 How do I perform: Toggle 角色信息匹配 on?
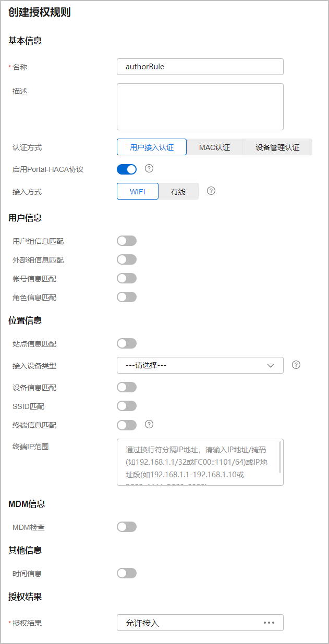(127, 297)
